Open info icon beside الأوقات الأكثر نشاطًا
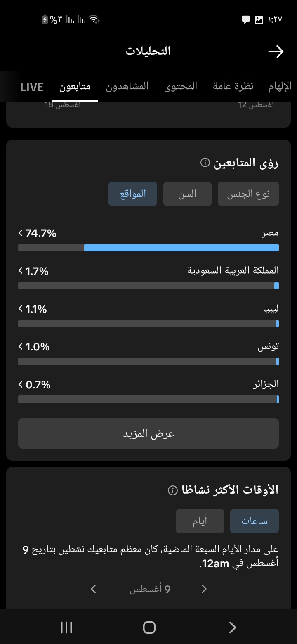 click(172, 490)
